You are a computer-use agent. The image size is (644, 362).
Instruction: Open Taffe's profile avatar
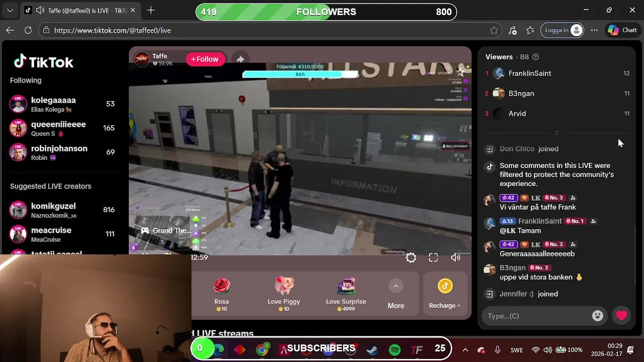tap(142, 59)
